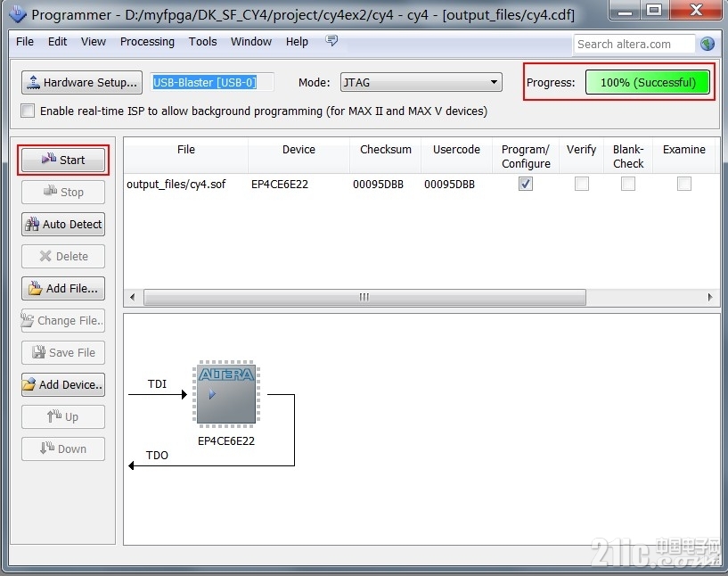Viewport: 728px width, 576px height.
Task: Click the feedback speech bubble icon
Action: click(x=331, y=41)
